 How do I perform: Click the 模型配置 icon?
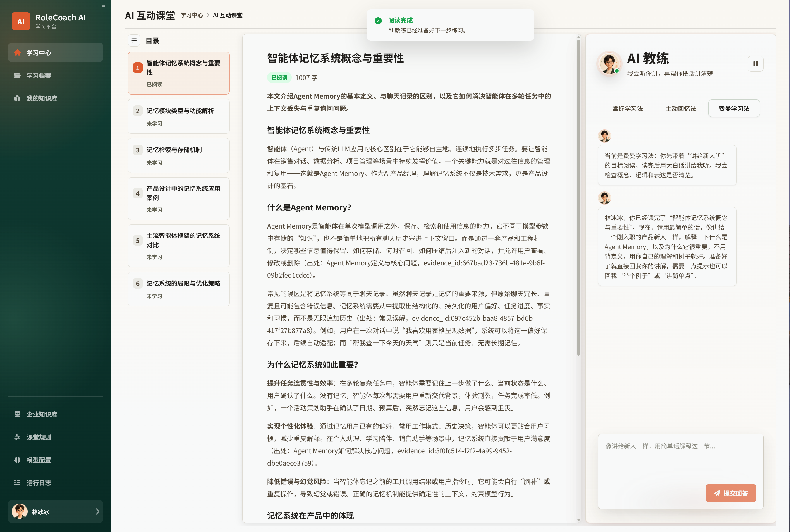click(17, 460)
